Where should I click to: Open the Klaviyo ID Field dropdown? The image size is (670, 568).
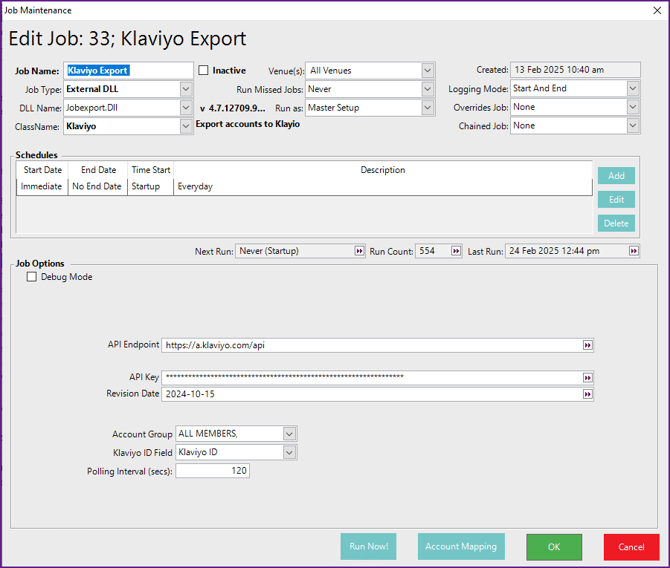coord(289,453)
